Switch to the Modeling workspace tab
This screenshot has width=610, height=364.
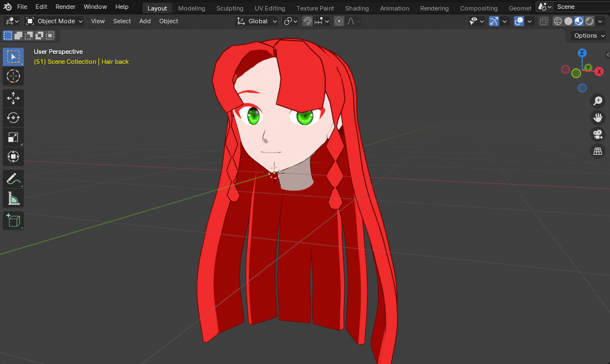click(191, 8)
